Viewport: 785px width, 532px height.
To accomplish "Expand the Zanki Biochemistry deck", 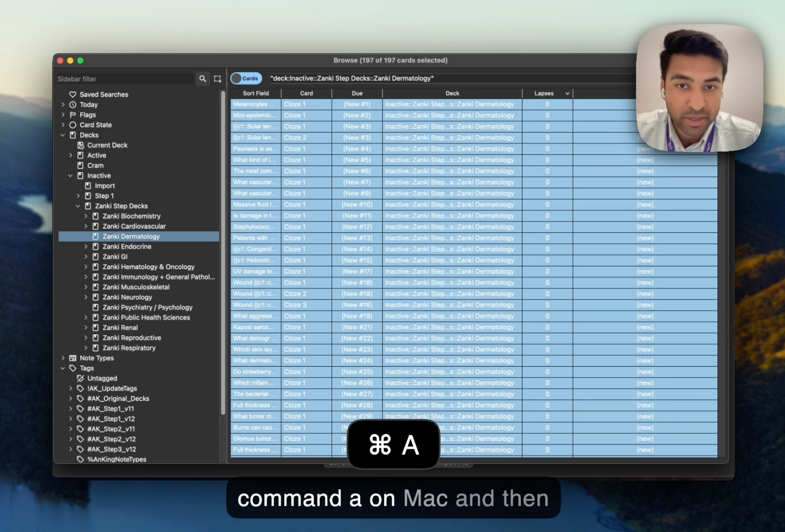I will [x=86, y=216].
